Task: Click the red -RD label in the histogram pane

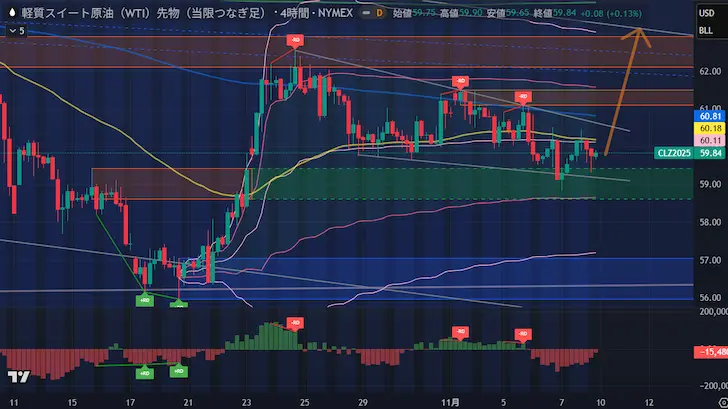Action: [x=295, y=322]
